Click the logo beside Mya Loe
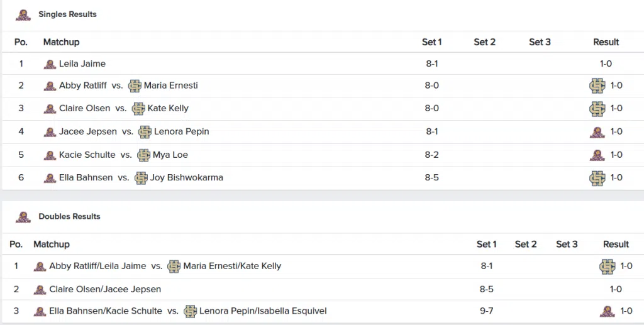 tap(143, 155)
